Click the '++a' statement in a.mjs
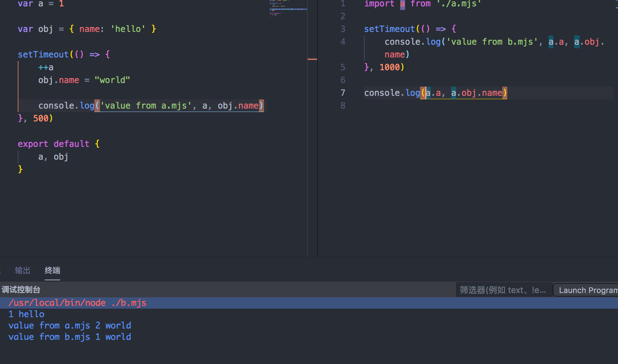The width and height of the screenshot is (618, 364). [x=46, y=67]
